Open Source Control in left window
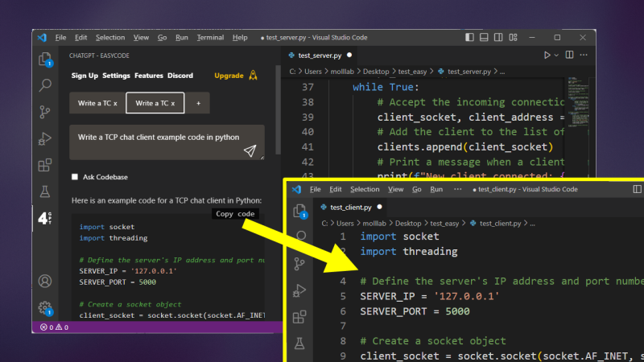The height and width of the screenshot is (362, 644). coord(46,112)
